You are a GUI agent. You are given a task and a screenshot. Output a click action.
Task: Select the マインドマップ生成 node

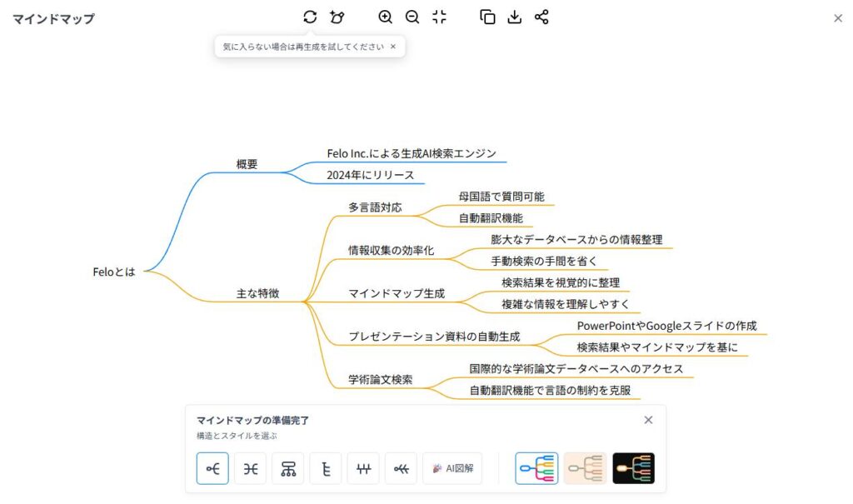point(397,293)
